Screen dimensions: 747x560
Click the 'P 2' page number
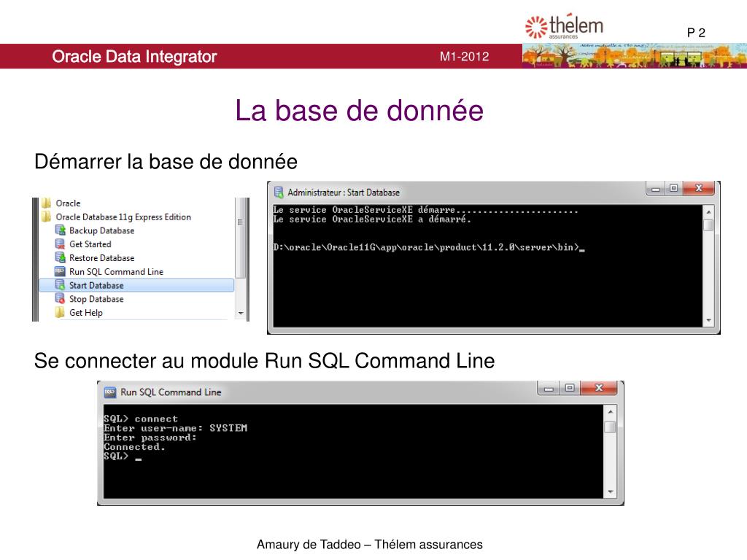click(696, 33)
